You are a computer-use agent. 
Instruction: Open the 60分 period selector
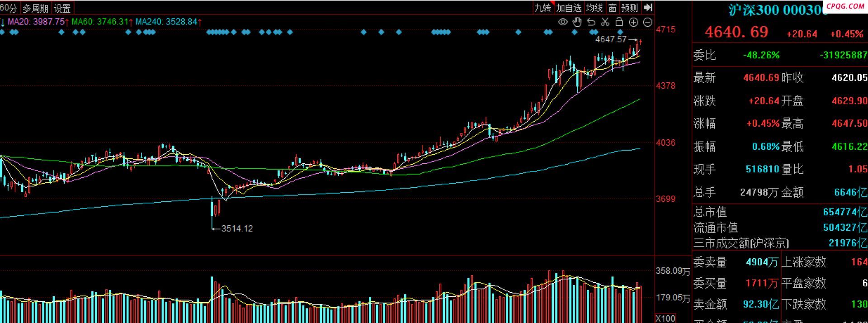tap(9, 8)
